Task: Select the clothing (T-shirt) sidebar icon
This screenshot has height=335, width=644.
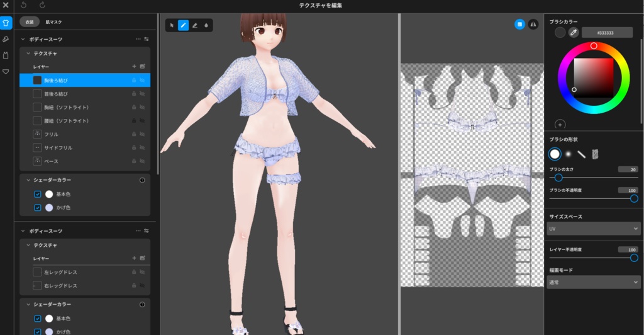Action: [x=6, y=23]
